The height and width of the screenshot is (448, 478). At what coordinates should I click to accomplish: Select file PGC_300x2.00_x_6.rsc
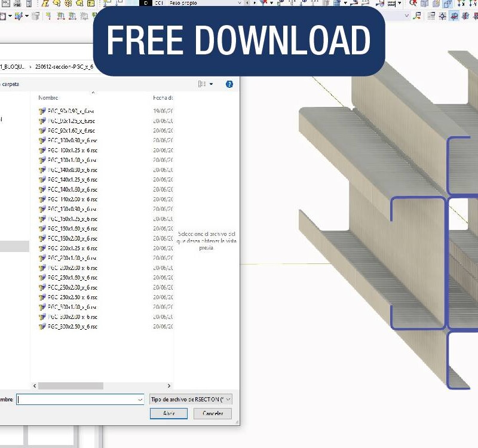pyautogui.click(x=68, y=317)
